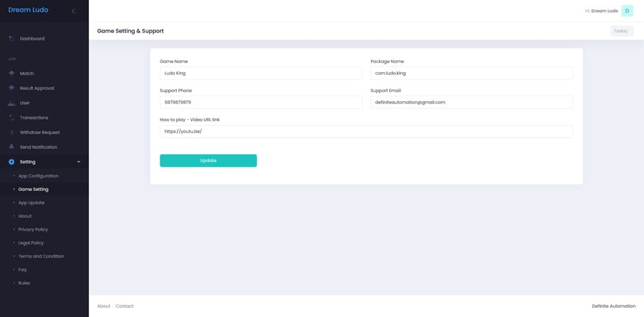Open the Dream Ludo user avatar menu

pyautogui.click(x=627, y=11)
